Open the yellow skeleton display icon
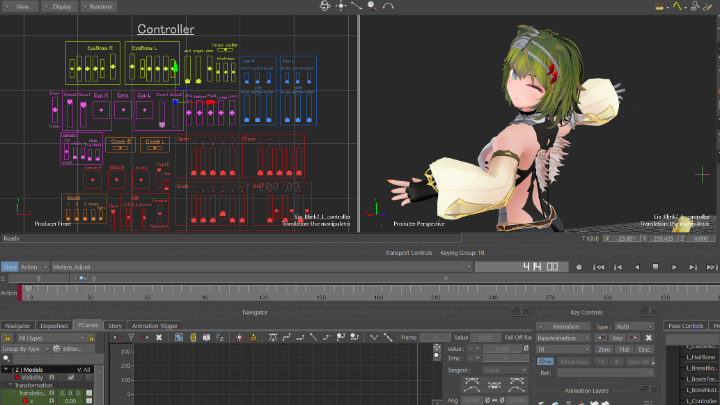 coord(677,6)
